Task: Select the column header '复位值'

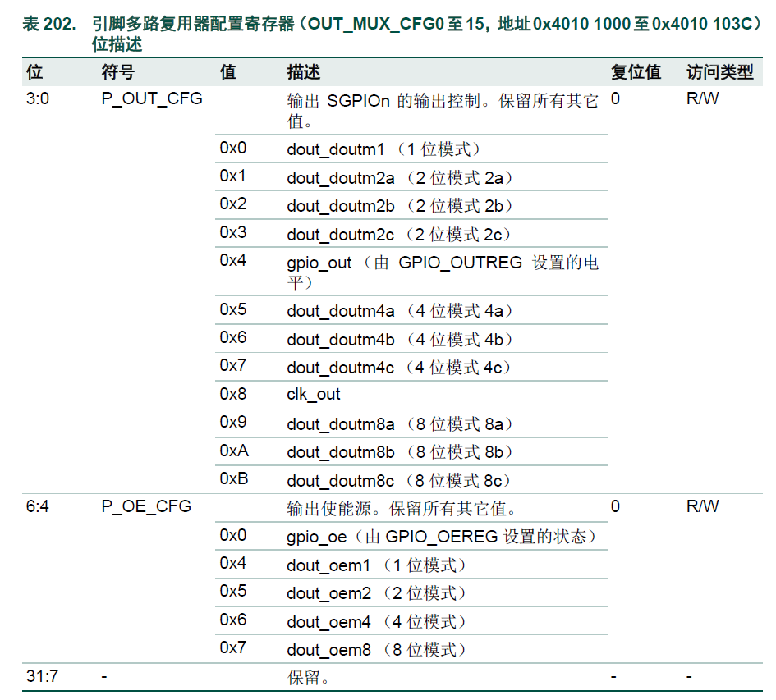Action: (636, 72)
